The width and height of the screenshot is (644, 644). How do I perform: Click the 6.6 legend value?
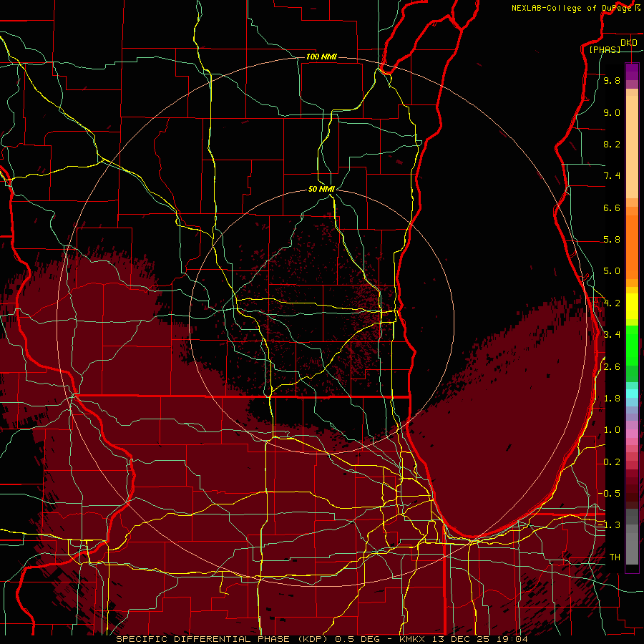tap(612, 208)
